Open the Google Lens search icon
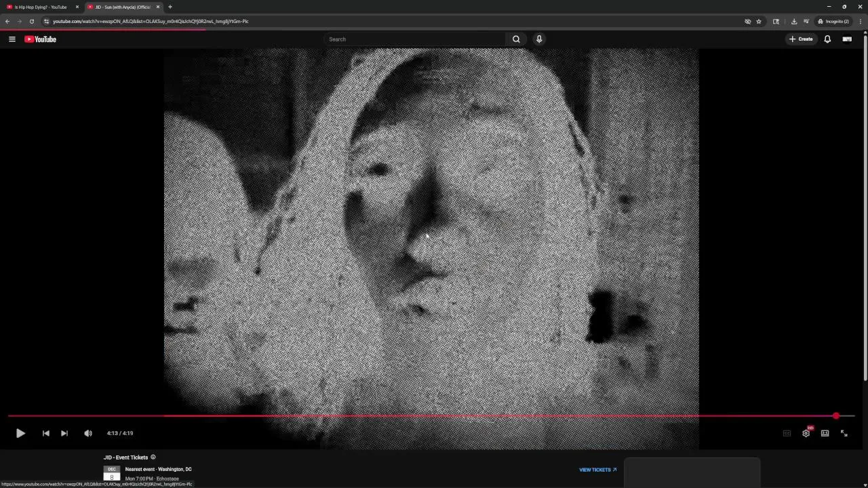The image size is (868, 488). pyautogui.click(x=776, y=21)
